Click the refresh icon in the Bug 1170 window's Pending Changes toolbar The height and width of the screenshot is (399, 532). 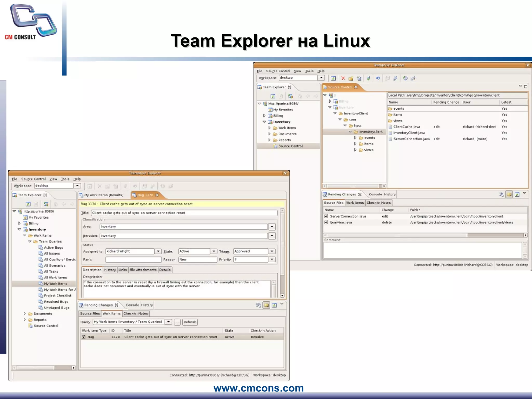[x=274, y=305]
